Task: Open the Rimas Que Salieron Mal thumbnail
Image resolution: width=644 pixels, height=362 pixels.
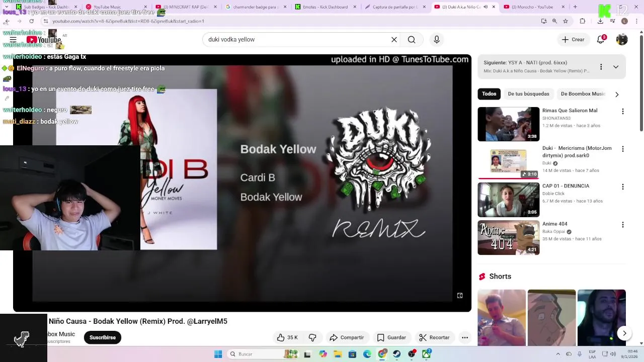Action: (x=509, y=124)
